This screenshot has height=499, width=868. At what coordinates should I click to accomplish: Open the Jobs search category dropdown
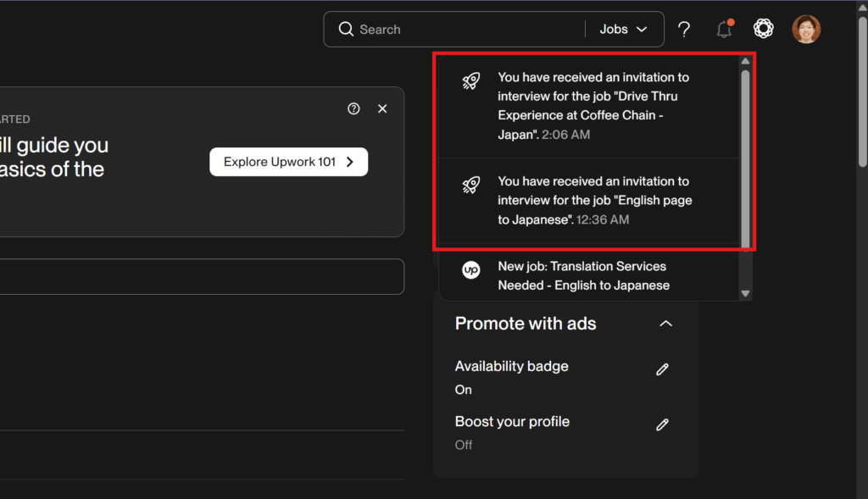[x=623, y=30]
